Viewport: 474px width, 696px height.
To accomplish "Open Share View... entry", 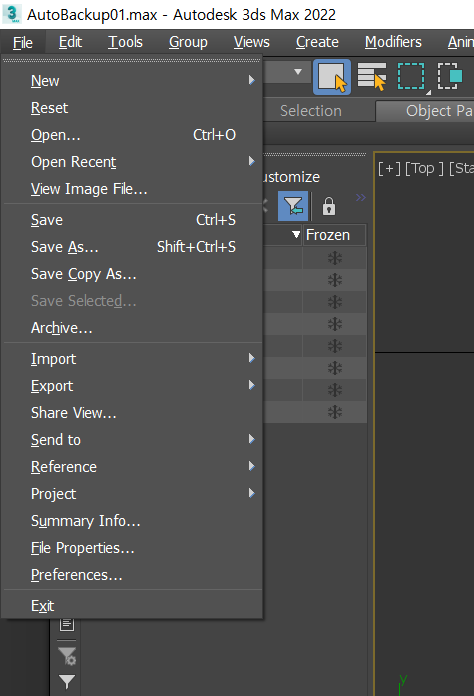I will coord(132,413).
